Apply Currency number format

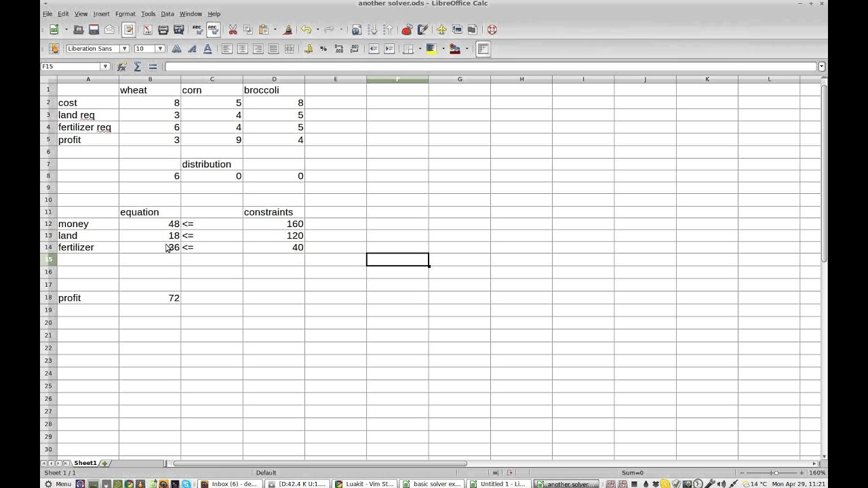[309, 49]
